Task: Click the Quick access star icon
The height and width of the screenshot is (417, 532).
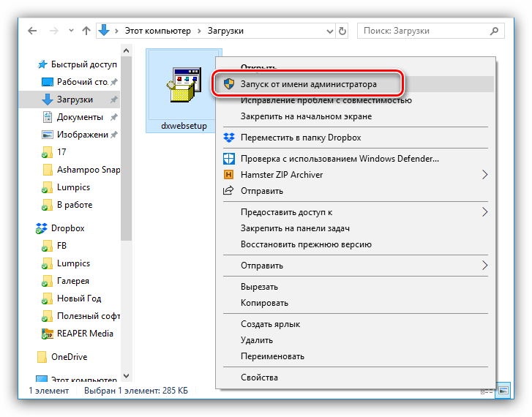Action: tap(42, 64)
